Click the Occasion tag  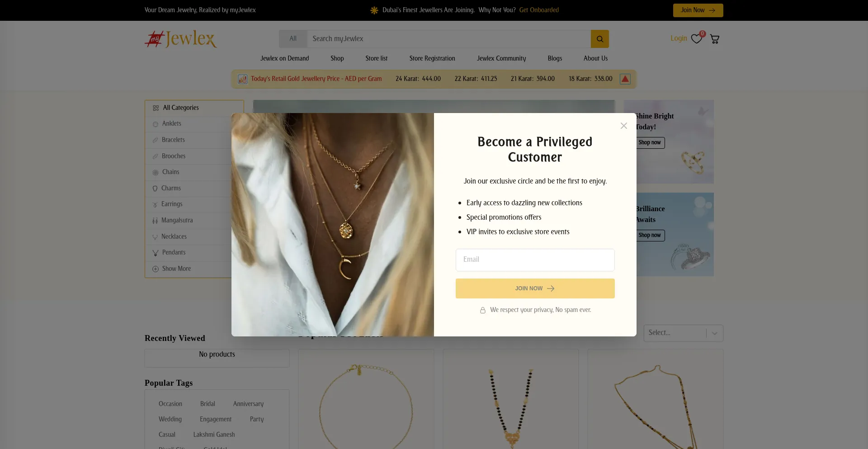(x=170, y=404)
